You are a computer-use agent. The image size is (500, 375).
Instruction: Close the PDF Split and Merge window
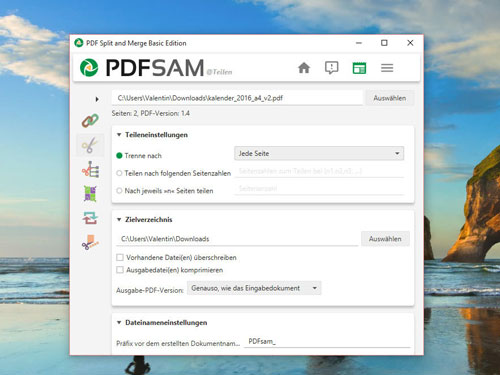click(x=410, y=43)
